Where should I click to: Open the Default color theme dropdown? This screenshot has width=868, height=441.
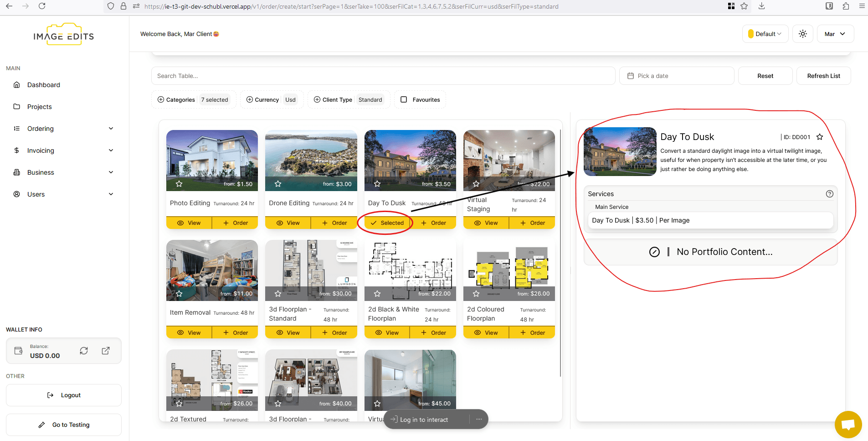click(x=765, y=34)
